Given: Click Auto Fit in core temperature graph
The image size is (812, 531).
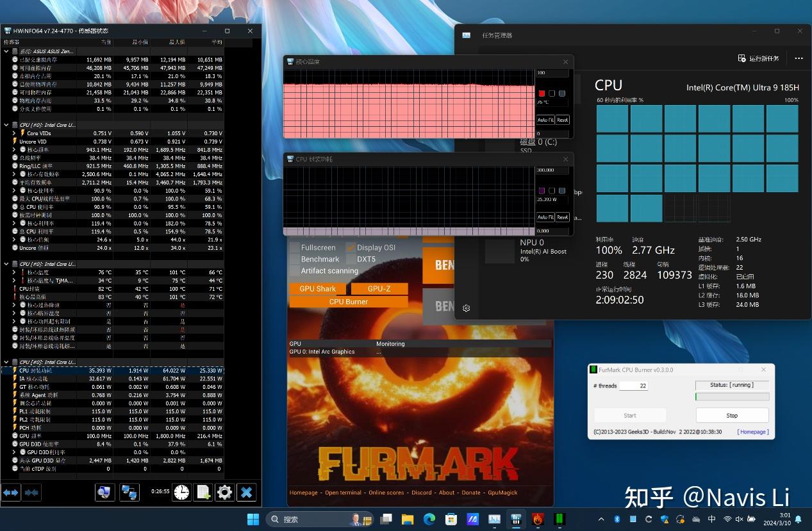Looking at the screenshot, I should [545, 120].
